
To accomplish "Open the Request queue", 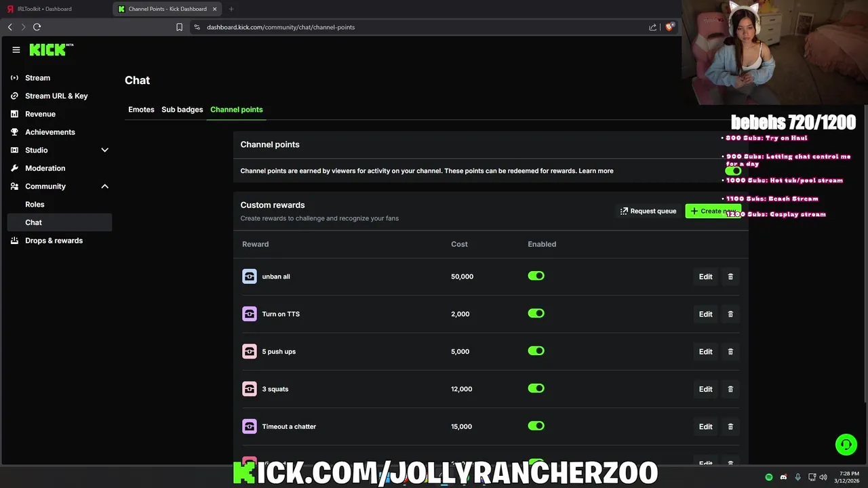I will point(648,211).
